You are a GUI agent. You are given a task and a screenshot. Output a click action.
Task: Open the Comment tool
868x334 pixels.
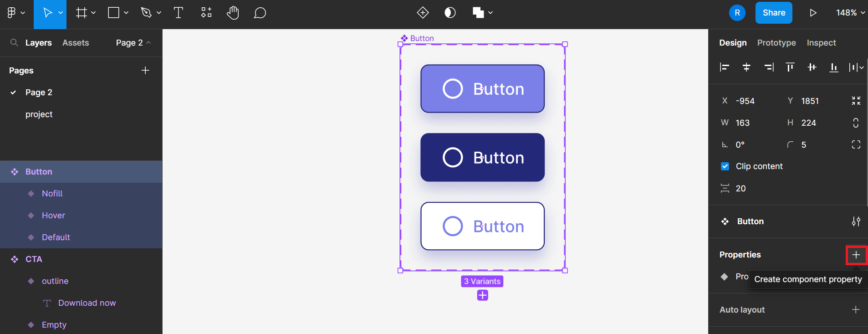click(260, 13)
